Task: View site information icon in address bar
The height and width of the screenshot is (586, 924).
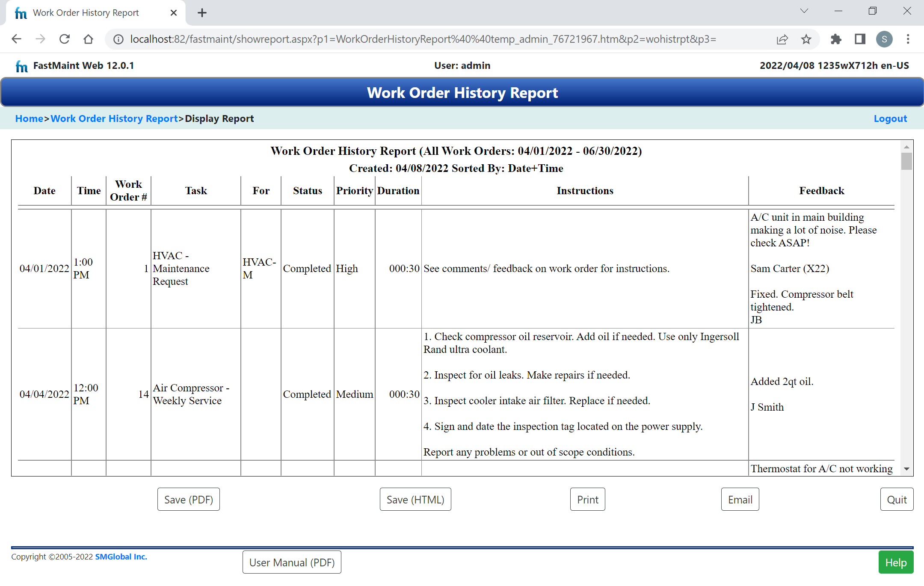Action: pyautogui.click(x=118, y=39)
